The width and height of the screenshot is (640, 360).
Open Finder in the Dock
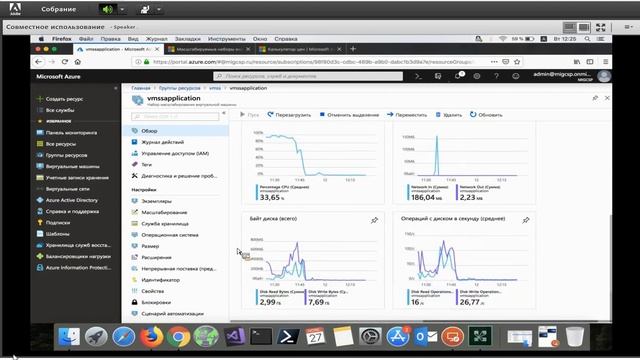(69, 337)
